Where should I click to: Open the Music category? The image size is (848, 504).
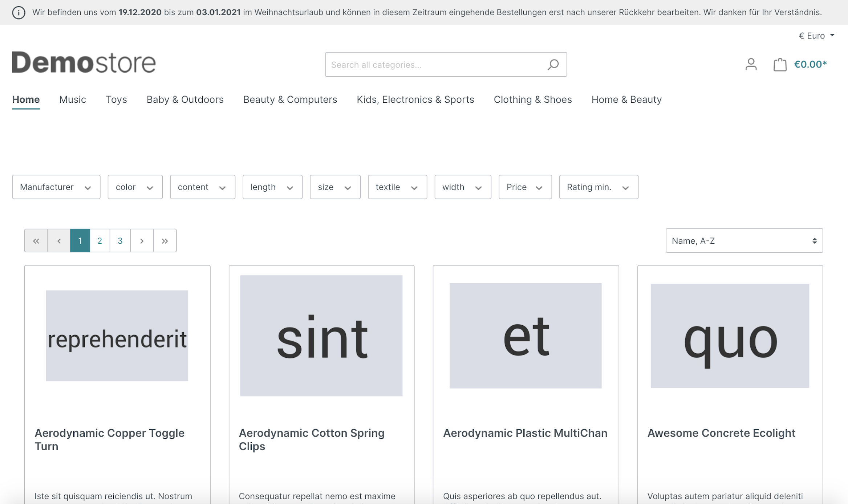click(x=73, y=99)
